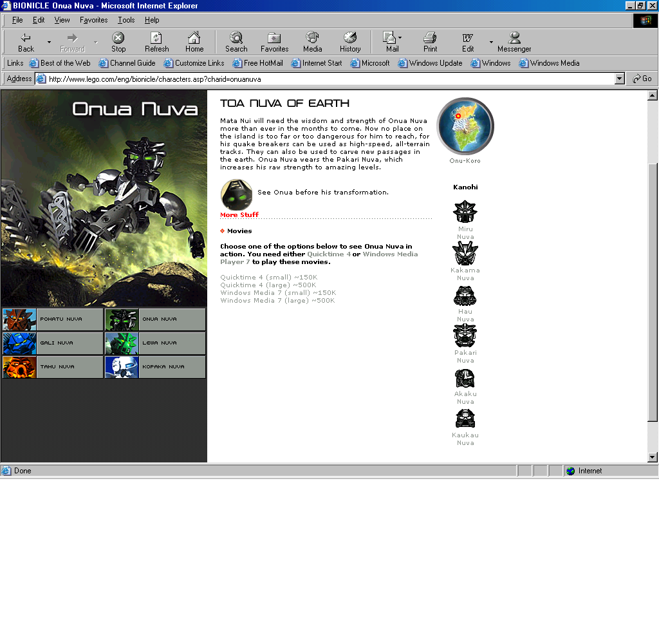Open the File menu
Screen dimensions: 659x644
pyautogui.click(x=17, y=20)
